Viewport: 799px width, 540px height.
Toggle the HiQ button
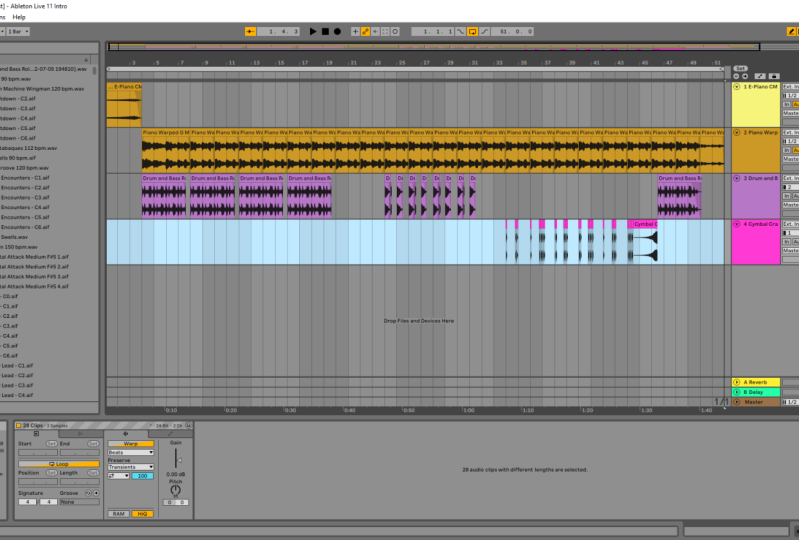click(142, 514)
